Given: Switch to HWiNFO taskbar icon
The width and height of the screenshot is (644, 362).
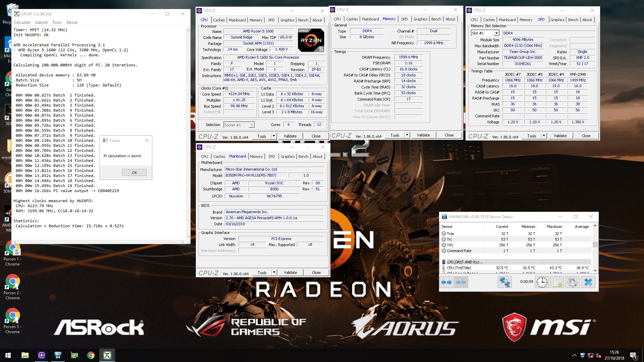Looking at the screenshot, I should tap(58, 355).
